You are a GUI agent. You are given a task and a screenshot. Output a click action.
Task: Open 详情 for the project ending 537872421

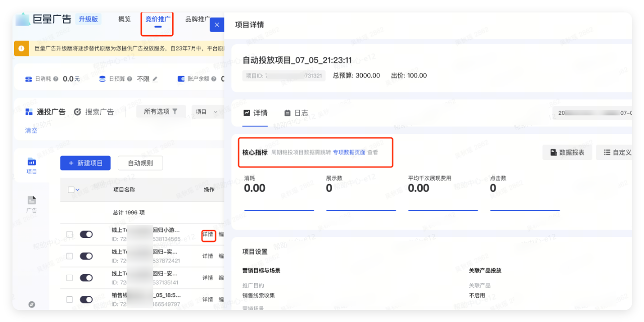(x=208, y=256)
